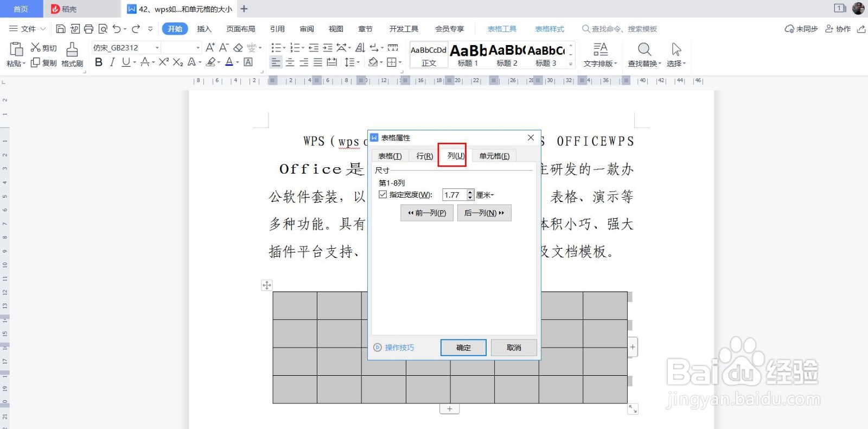
Task: Click the 确定 button
Action: click(463, 348)
